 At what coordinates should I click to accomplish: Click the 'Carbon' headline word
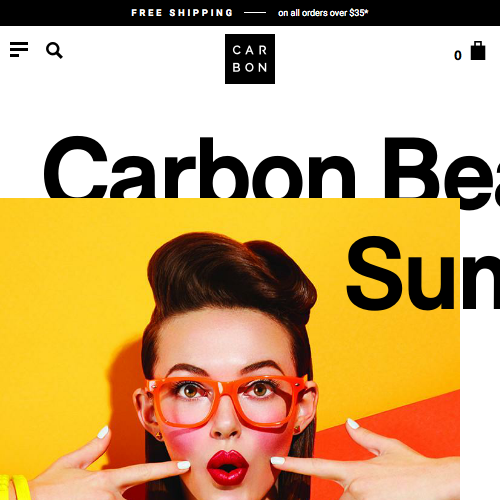pos(199,167)
